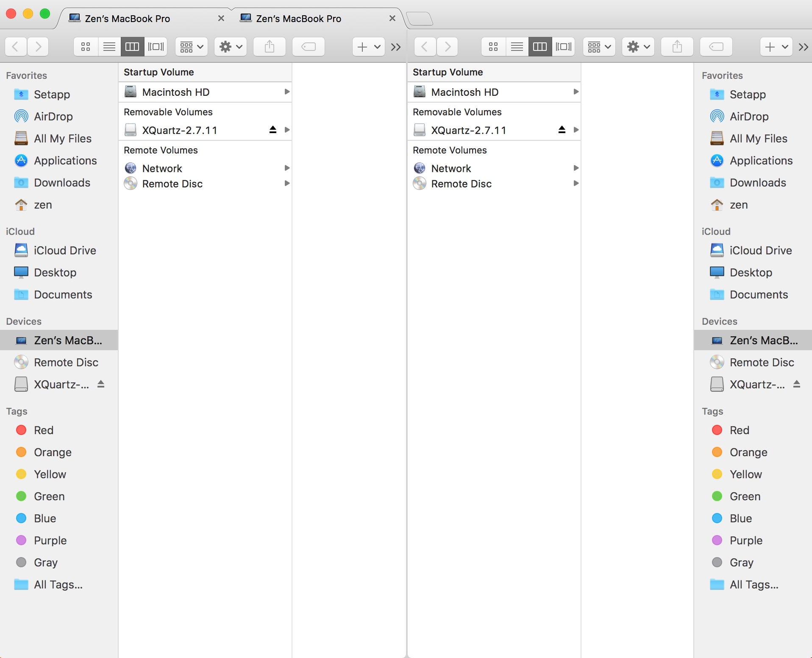Open Action gear menu in left pane
Image resolution: width=812 pixels, height=658 pixels.
pyautogui.click(x=231, y=47)
